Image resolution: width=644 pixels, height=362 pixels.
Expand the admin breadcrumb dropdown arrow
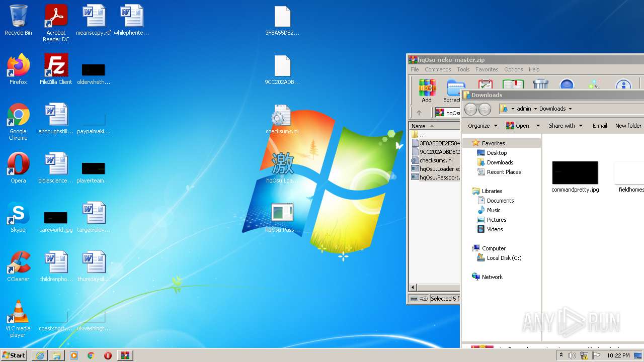pos(535,109)
